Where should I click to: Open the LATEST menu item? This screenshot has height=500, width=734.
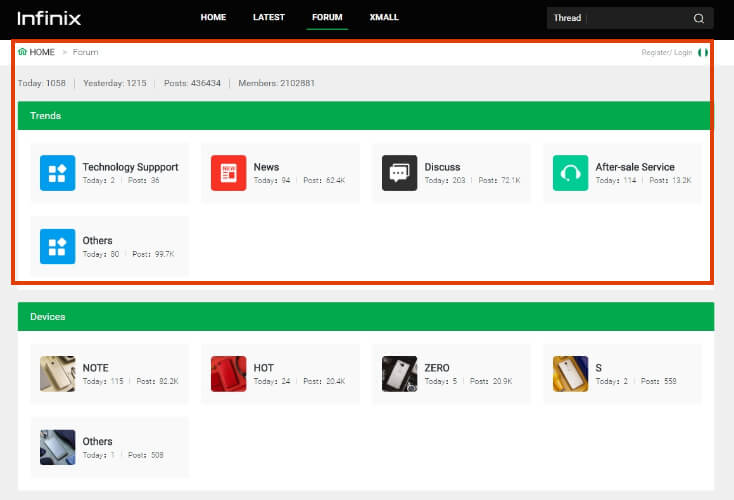pos(269,17)
